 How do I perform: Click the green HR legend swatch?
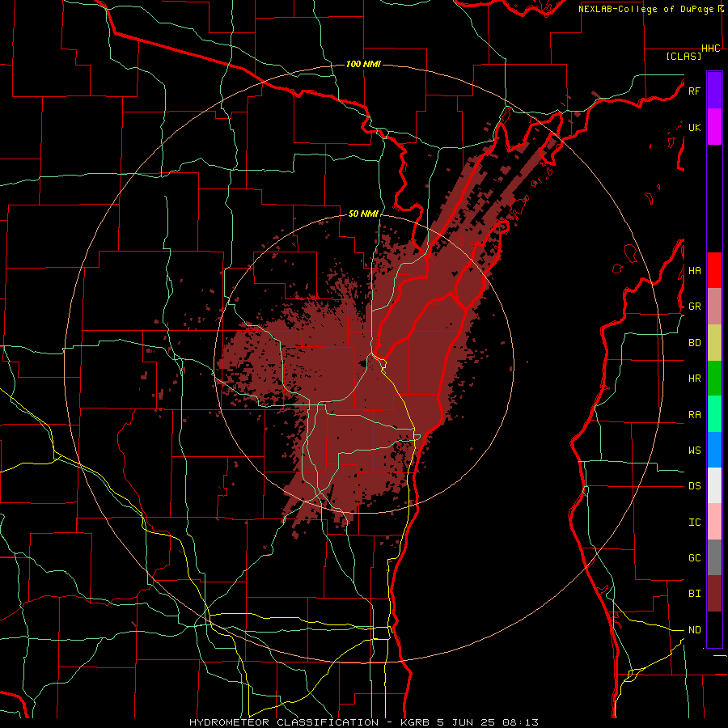[x=714, y=379]
